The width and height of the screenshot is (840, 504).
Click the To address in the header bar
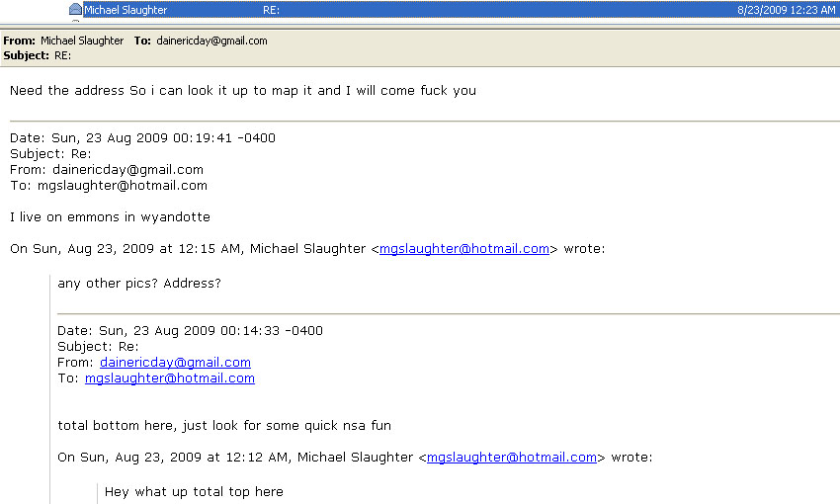[x=211, y=41]
